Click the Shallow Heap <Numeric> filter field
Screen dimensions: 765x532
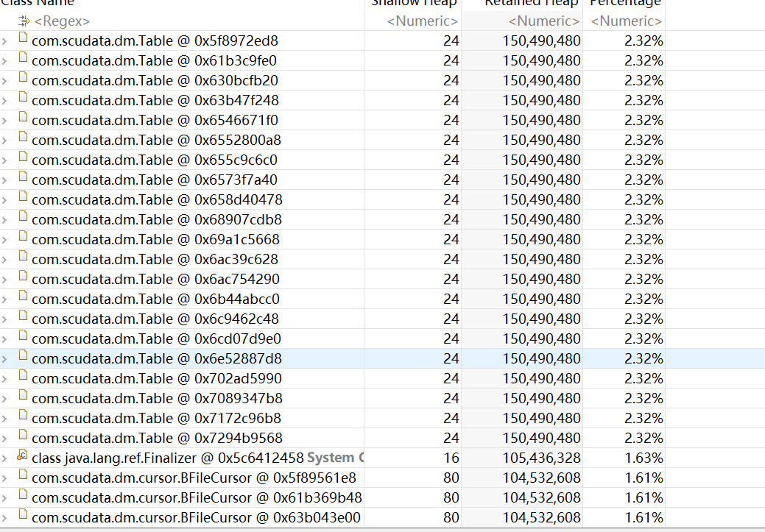(x=423, y=21)
